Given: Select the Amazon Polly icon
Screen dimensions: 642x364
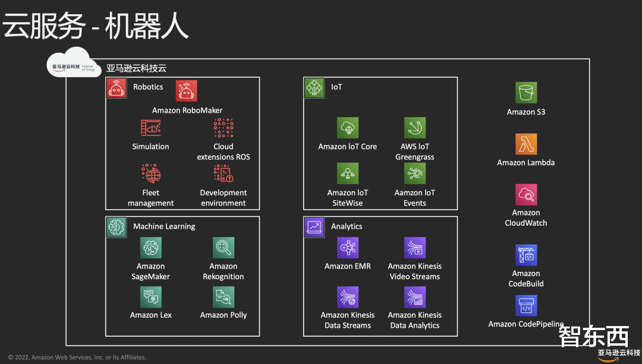Looking at the screenshot, I should [x=224, y=297].
